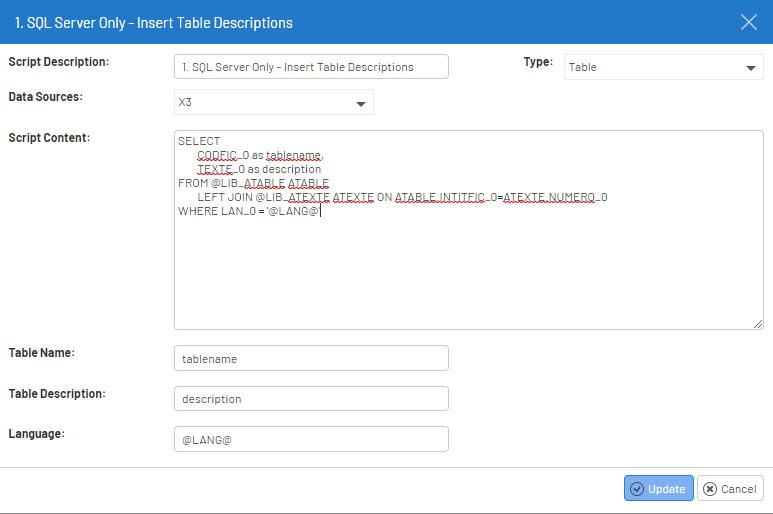Viewport: 773px width, 514px height.
Task: Click the WHERE LAN_0 line in script
Action: tap(249, 212)
